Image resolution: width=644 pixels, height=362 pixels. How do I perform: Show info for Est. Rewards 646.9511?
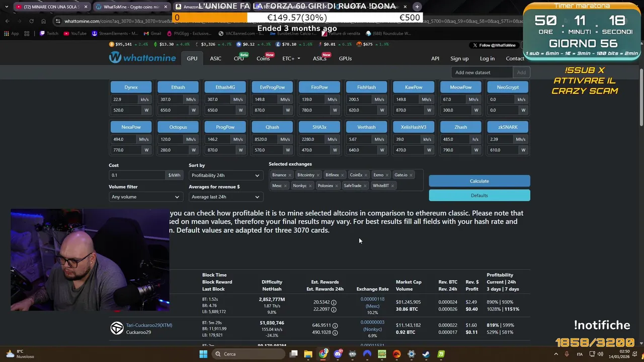click(335, 326)
